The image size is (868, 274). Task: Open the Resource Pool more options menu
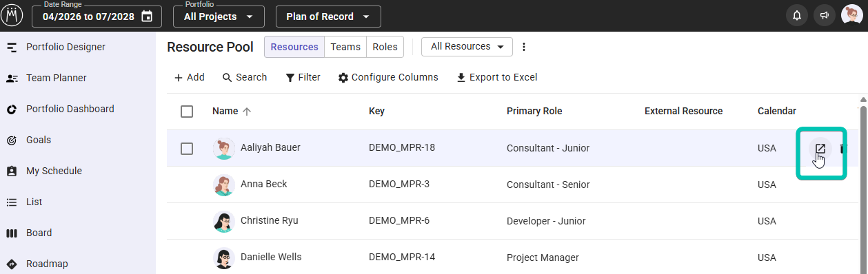click(x=524, y=47)
